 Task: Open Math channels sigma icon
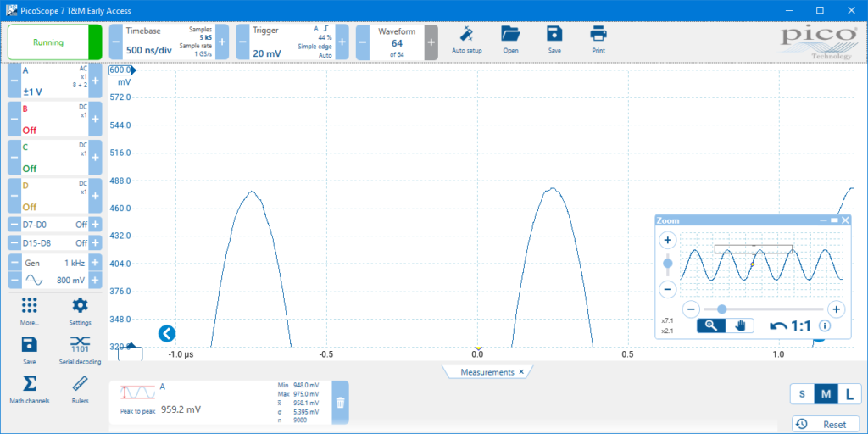coord(30,384)
